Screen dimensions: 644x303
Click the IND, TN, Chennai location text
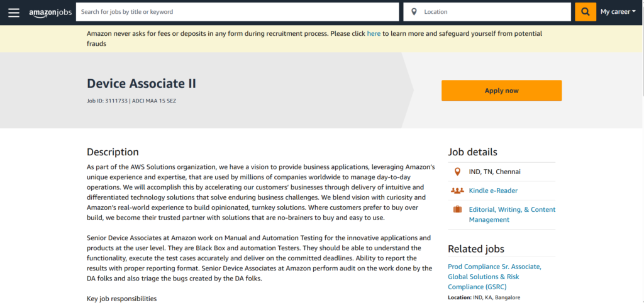(494, 172)
